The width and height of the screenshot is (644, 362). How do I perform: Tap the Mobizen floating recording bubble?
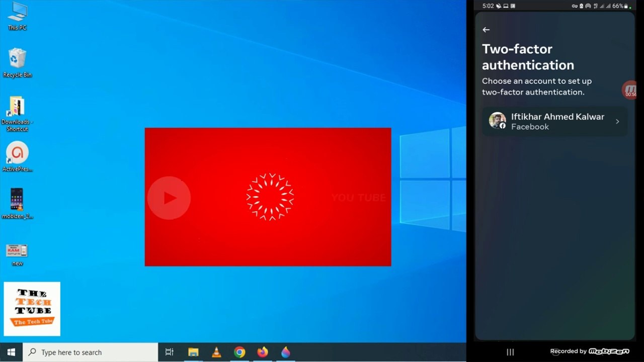[630, 90]
